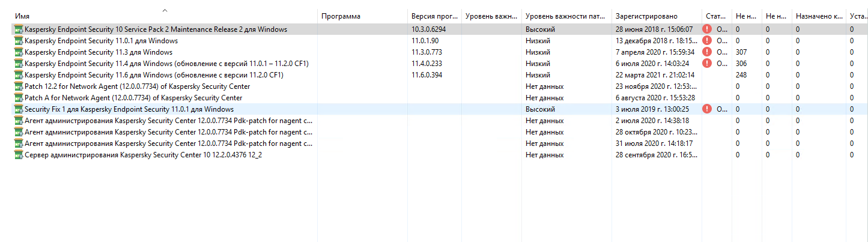Click version cell 11.0.1.90
The width and height of the screenshot is (868, 242).
[x=425, y=41]
